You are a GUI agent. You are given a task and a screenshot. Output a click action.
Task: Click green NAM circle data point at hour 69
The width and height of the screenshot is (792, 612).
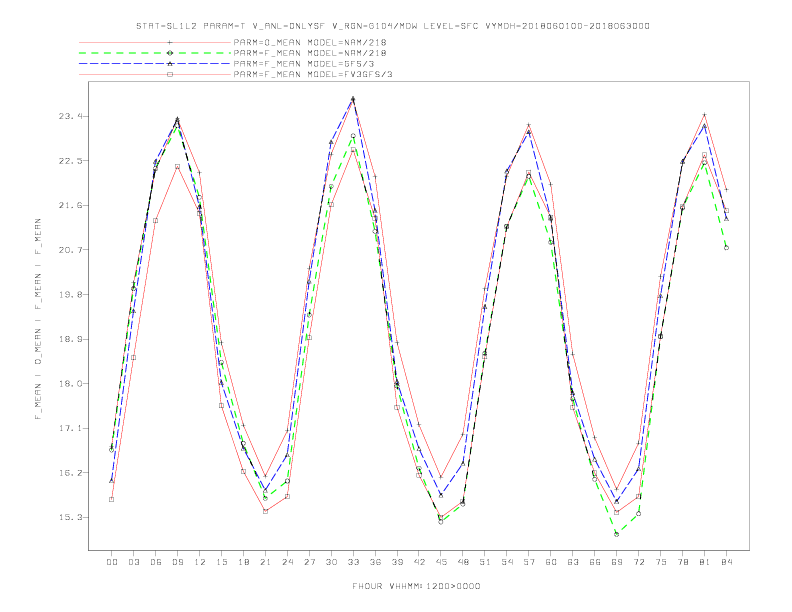(617, 534)
